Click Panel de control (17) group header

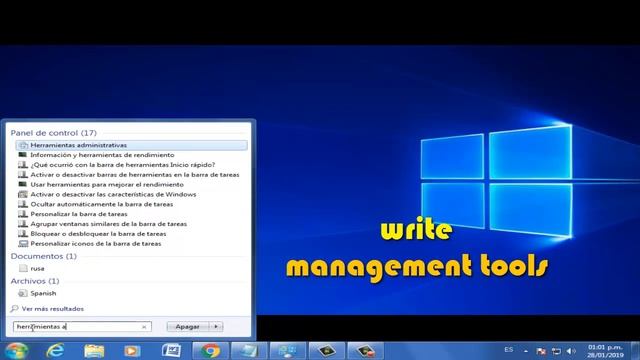pyautogui.click(x=53, y=133)
